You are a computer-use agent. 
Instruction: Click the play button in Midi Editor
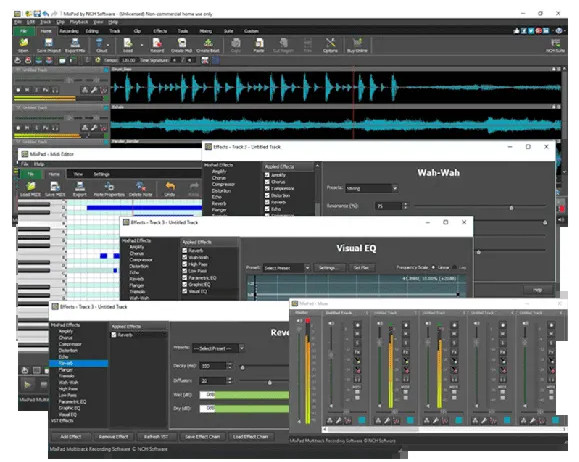(28, 385)
